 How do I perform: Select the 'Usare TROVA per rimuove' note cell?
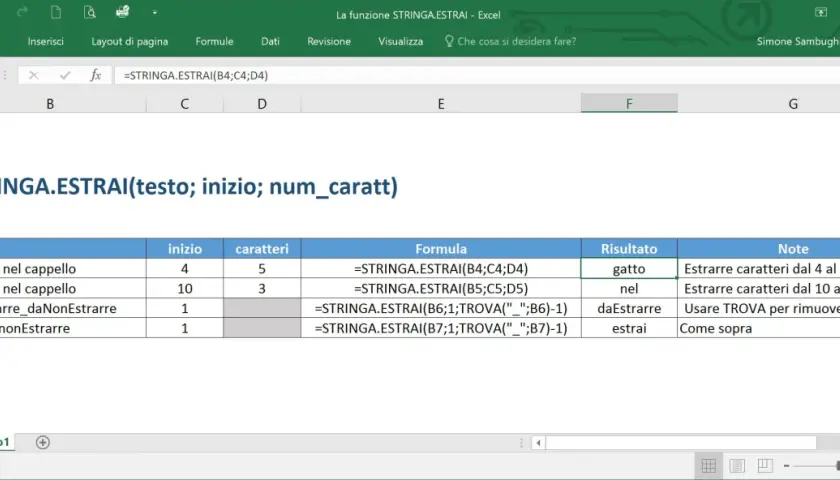click(x=759, y=308)
